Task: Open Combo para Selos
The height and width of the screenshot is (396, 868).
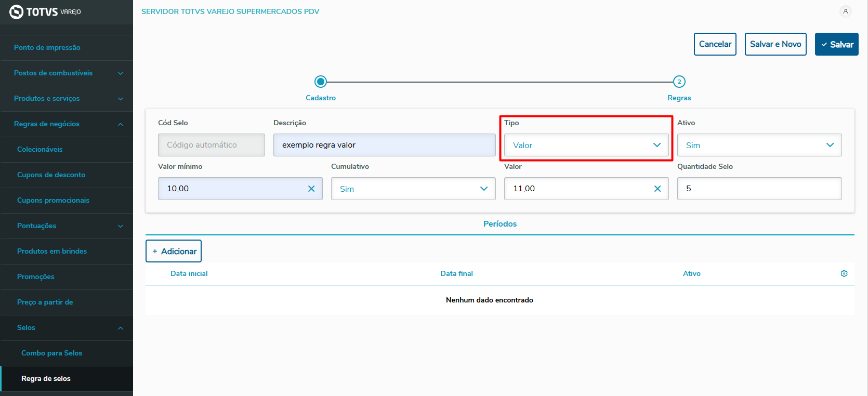Action: pos(67,353)
